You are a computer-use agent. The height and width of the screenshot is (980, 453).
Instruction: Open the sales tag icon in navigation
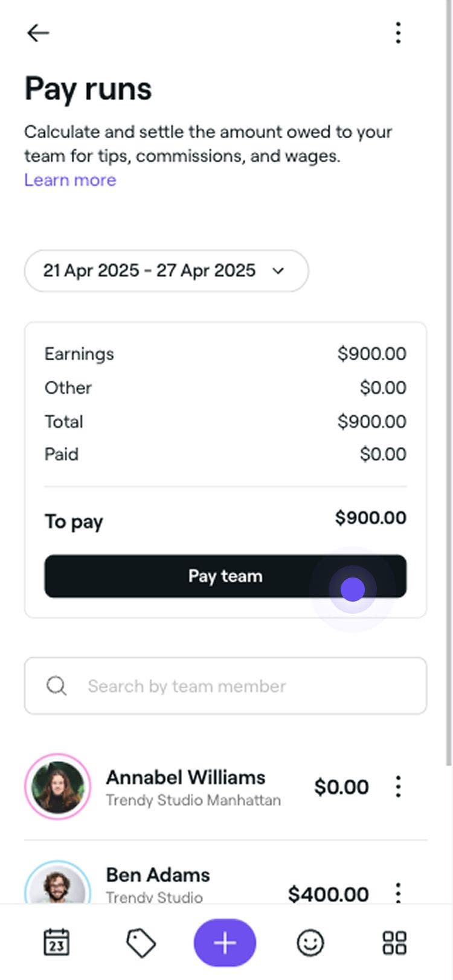click(x=141, y=943)
